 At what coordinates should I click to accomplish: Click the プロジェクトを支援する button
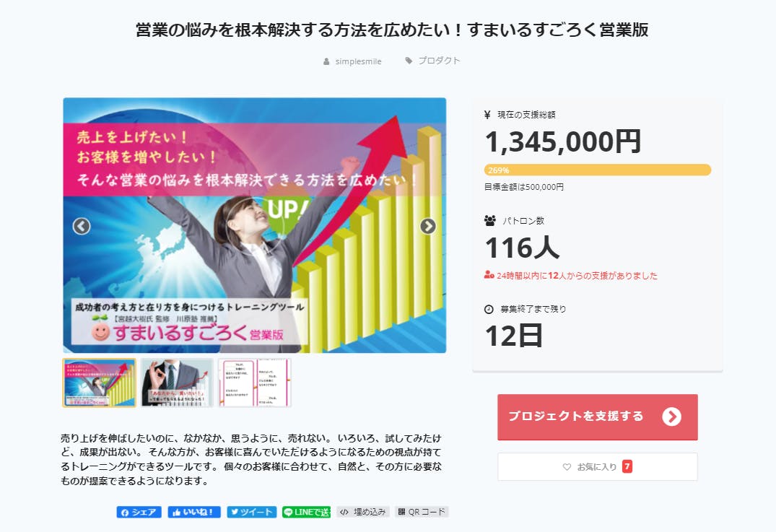[x=597, y=417]
